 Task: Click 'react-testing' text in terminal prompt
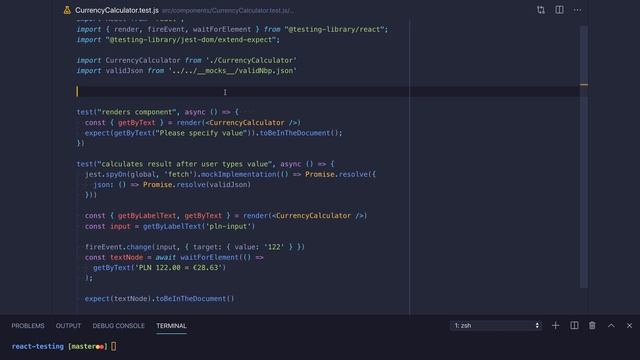[38, 346]
